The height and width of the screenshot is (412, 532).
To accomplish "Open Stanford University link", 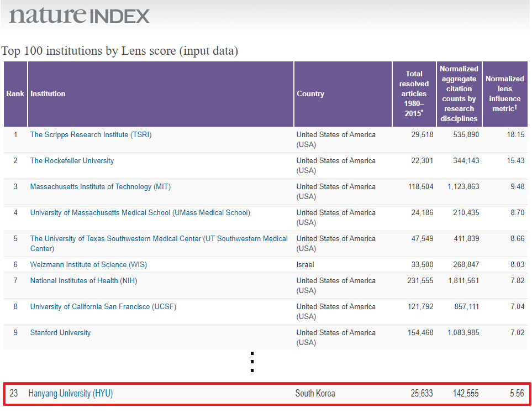I will (x=60, y=333).
